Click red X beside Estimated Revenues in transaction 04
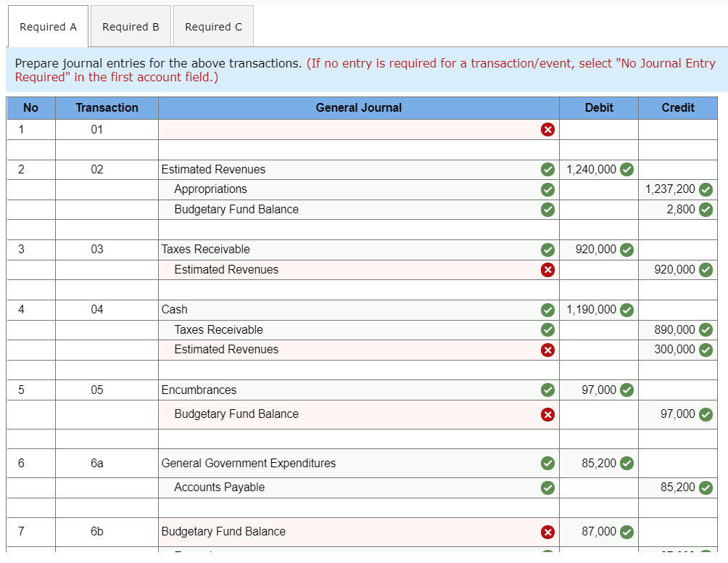The width and height of the screenshot is (728, 563). 548,350
